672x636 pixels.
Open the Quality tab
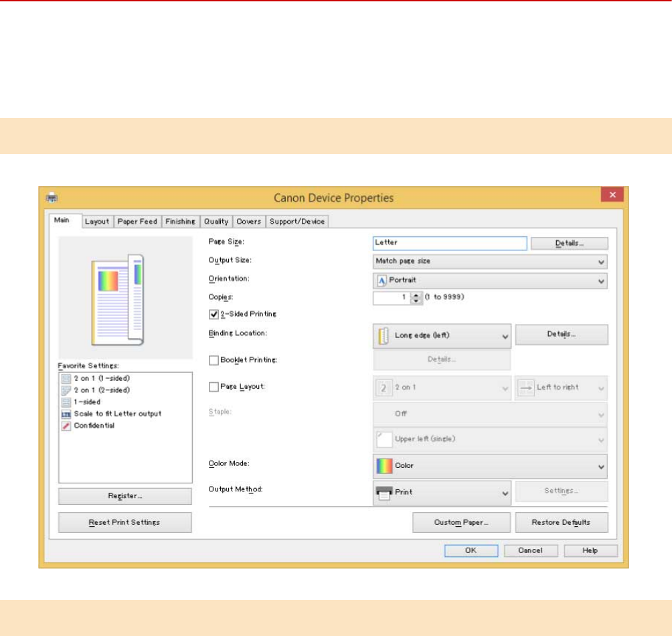point(216,222)
